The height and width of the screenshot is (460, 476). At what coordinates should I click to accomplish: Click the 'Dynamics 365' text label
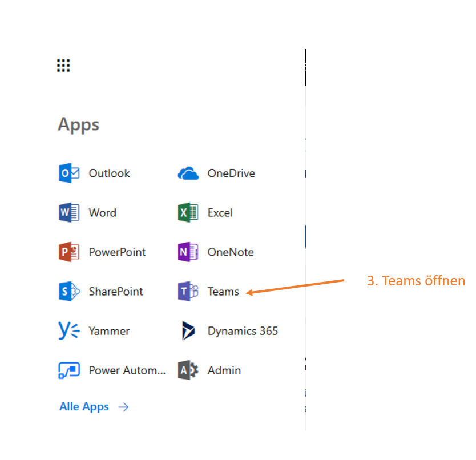243,331
